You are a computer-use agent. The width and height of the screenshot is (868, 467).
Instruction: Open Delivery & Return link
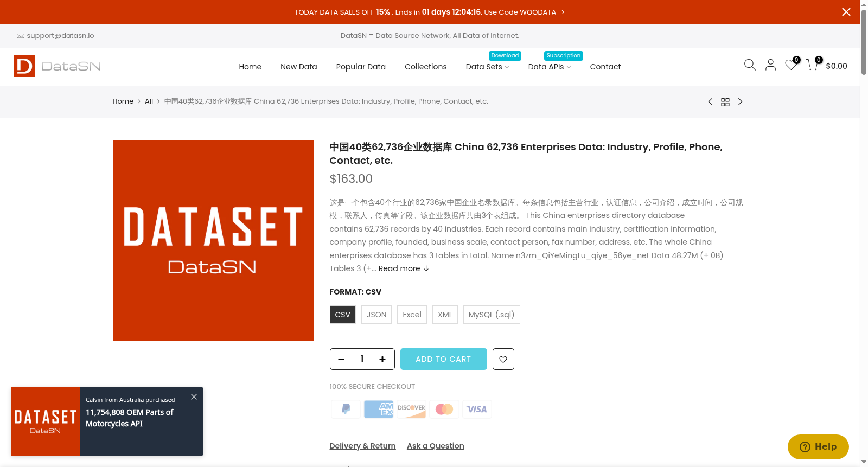click(362, 446)
